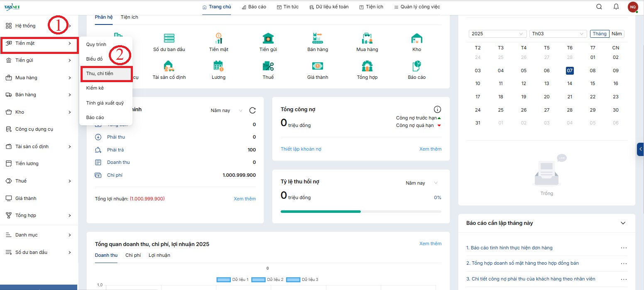
Task: Select day 14 in the calendar
Action: 570,83
